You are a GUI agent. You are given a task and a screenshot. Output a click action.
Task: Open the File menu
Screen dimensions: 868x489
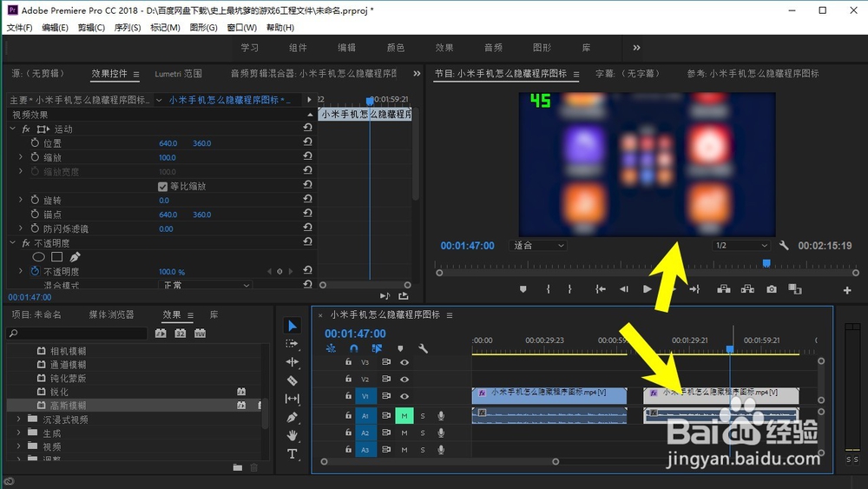click(19, 28)
